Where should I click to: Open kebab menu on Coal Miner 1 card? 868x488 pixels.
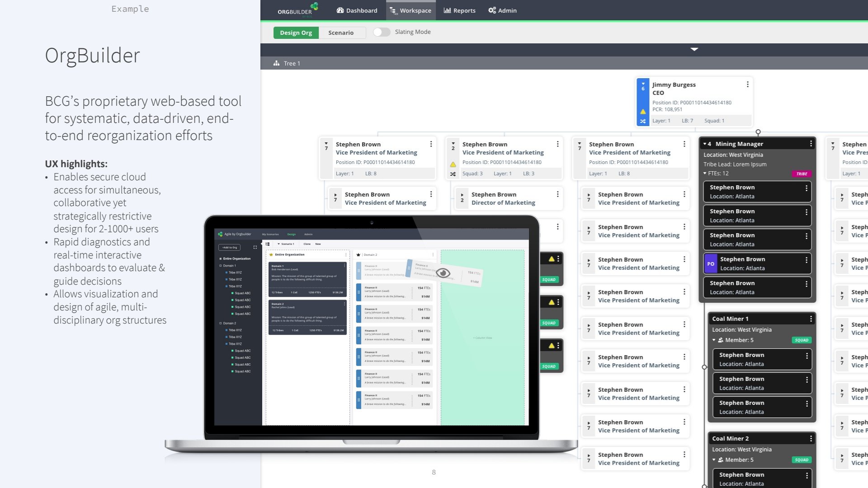tap(811, 319)
